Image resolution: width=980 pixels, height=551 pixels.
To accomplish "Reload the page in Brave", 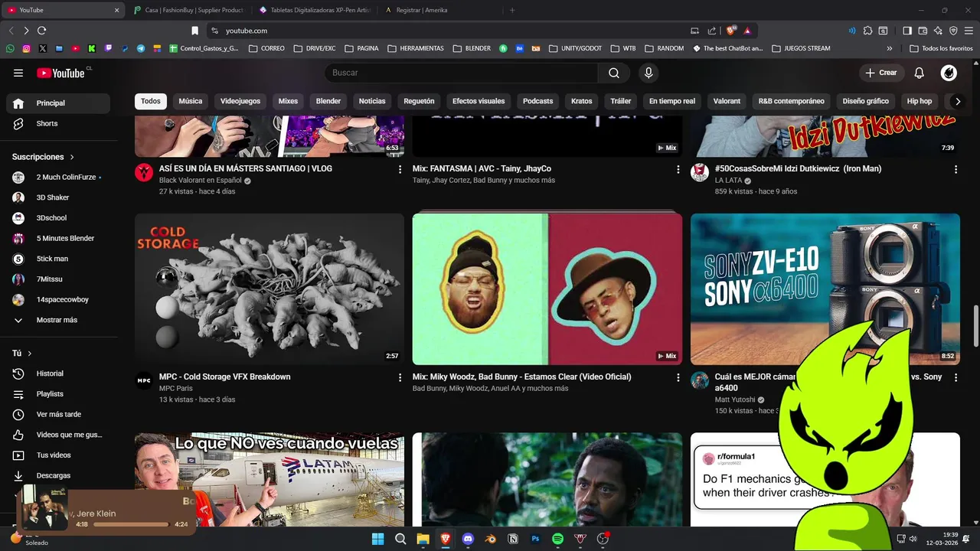I will tap(41, 31).
